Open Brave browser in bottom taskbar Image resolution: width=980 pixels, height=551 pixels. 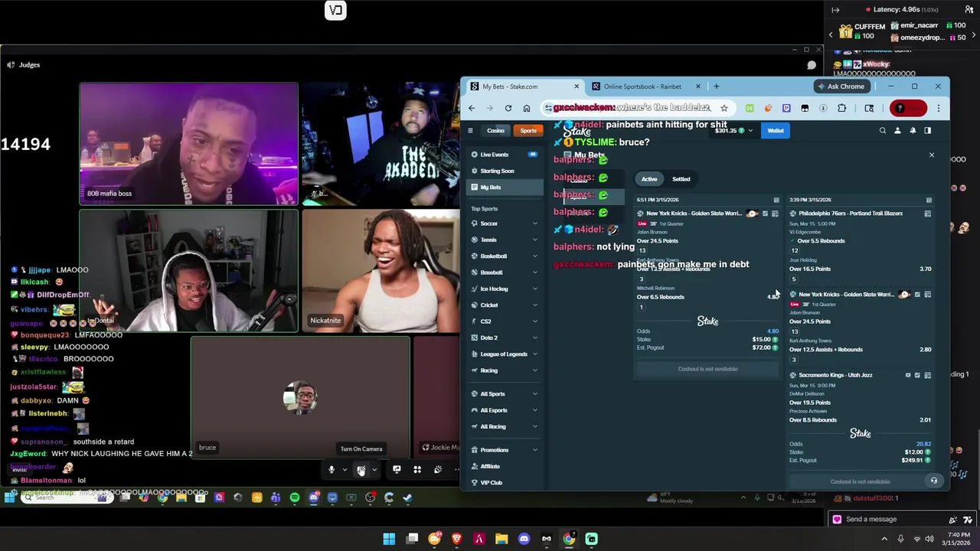[x=457, y=539]
